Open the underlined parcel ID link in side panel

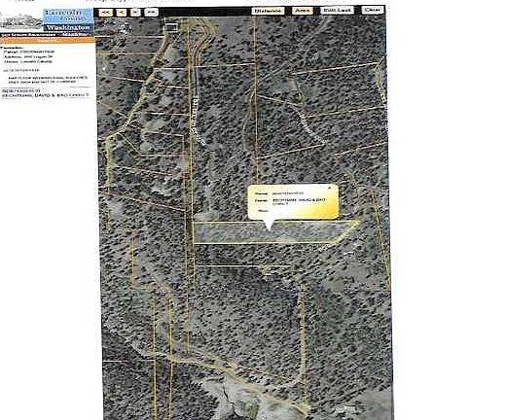(21, 70)
